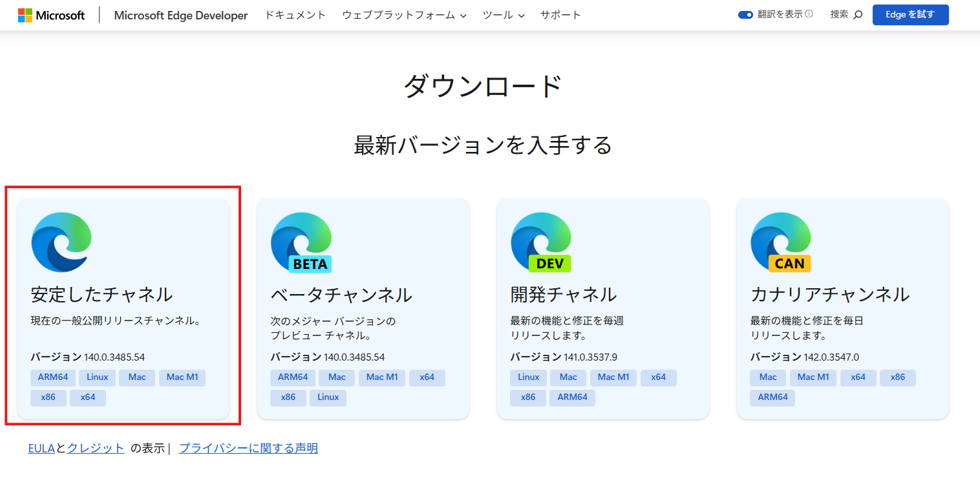Viewport: 980px width, 486px height.
Task: Toggle the 翻訳を表示 switch
Action: [745, 15]
